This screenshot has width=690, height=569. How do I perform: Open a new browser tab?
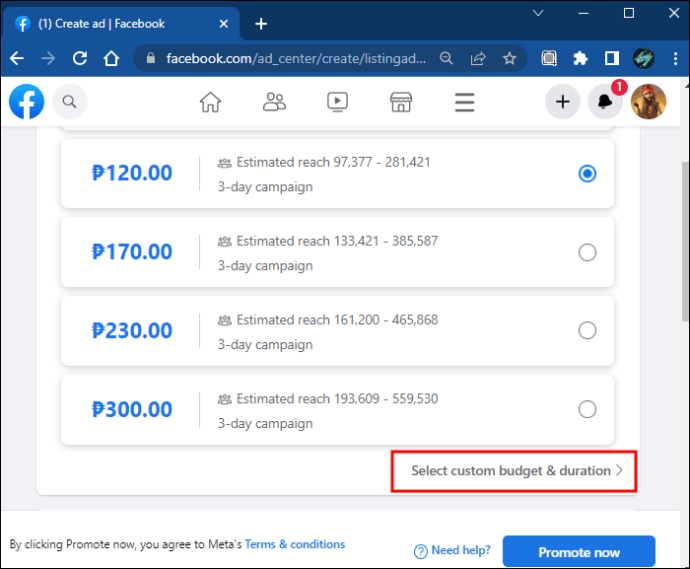click(x=261, y=24)
